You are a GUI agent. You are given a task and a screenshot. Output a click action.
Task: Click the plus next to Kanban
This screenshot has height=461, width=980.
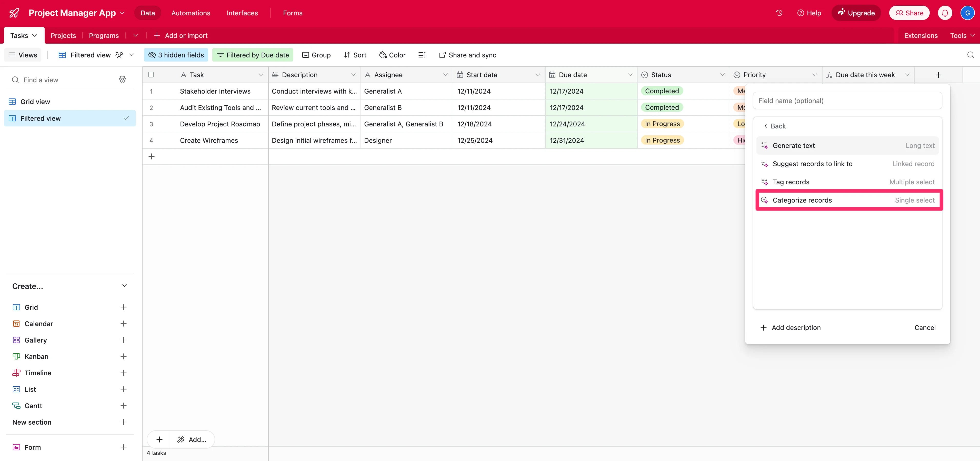coord(123,356)
